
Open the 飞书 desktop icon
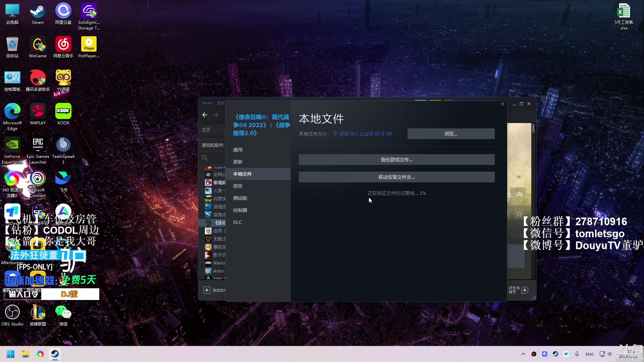click(x=63, y=182)
